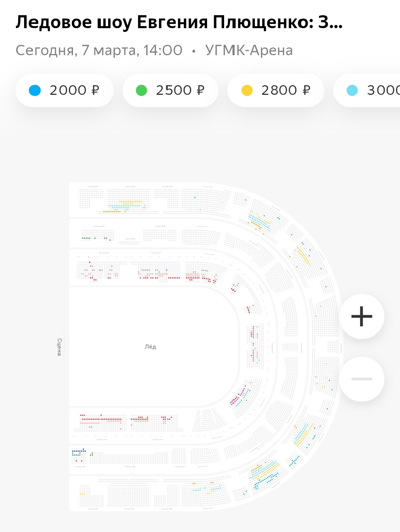
Task: Zoom in the seat map with plus button
Action: coord(362,316)
